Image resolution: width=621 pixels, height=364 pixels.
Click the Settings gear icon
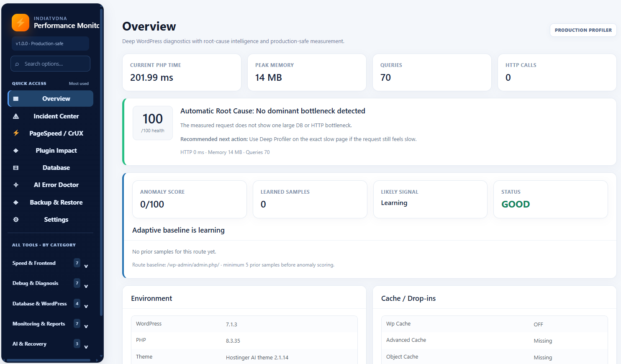tap(16, 220)
